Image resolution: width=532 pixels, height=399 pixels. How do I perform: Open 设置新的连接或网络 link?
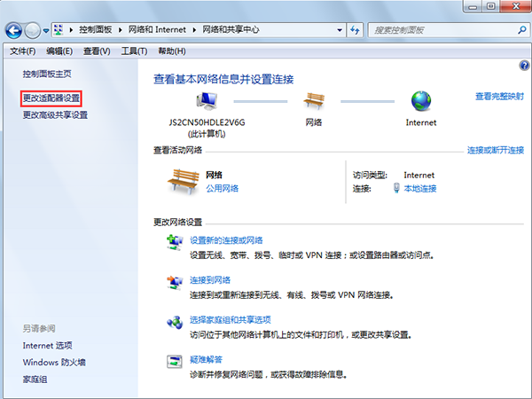tap(226, 240)
